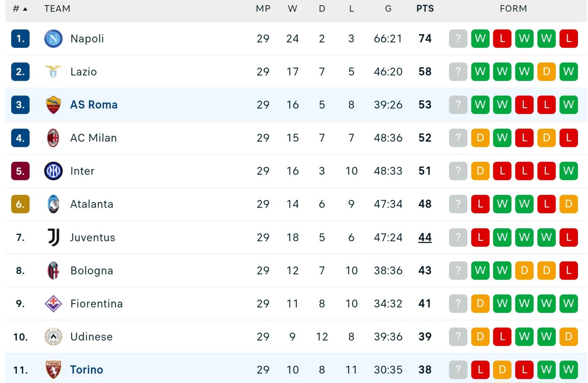
Task: Sort table by PTS column header
Action: [x=425, y=9]
